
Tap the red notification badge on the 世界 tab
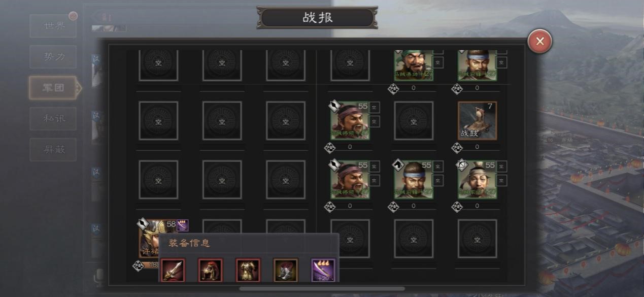pyautogui.click(x=73, y=16)
